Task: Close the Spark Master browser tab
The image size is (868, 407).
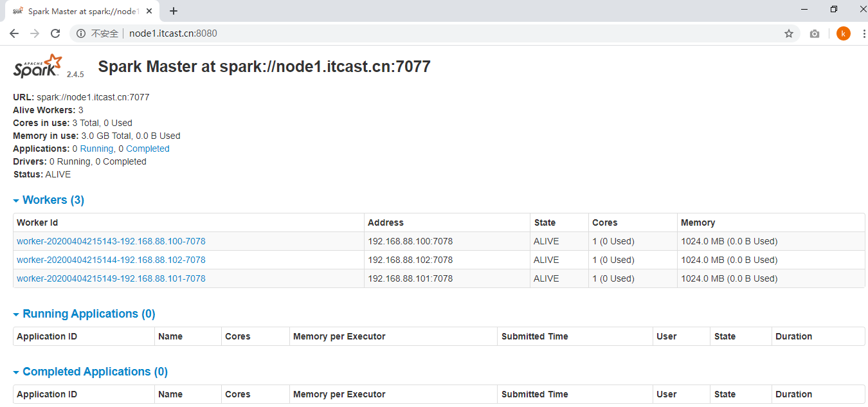Action: tap(150, 11)
